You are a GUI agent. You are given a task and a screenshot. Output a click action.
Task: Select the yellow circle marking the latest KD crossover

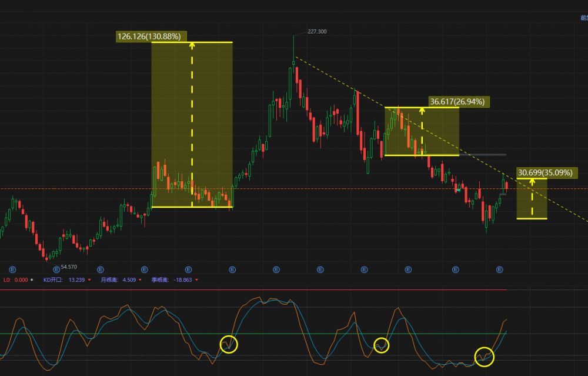point(485,356)
